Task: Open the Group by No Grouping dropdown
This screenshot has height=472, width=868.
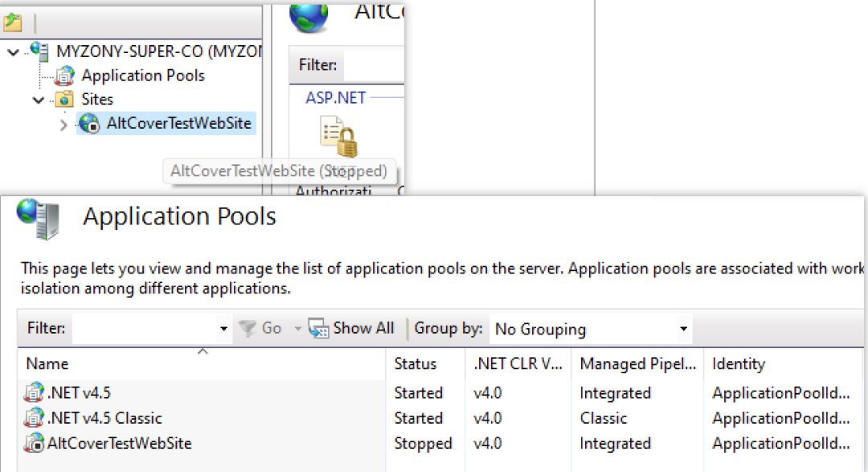Action: click(683, 329)
